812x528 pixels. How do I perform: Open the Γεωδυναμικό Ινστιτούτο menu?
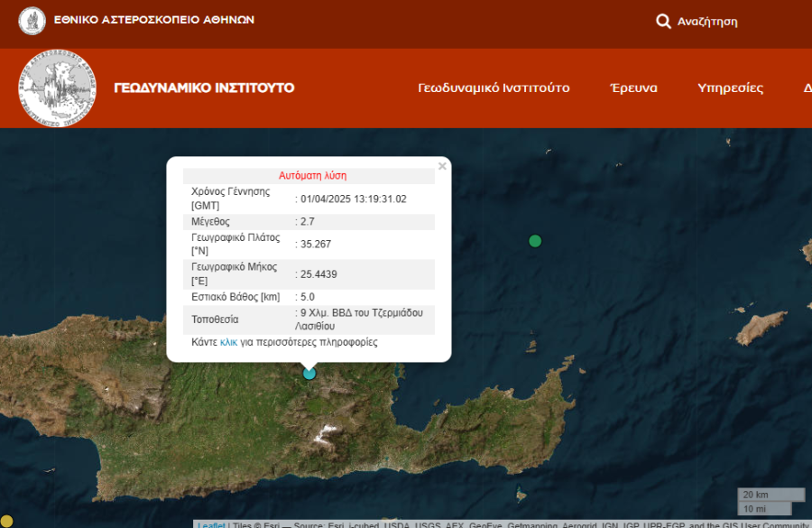pos(494,88)
